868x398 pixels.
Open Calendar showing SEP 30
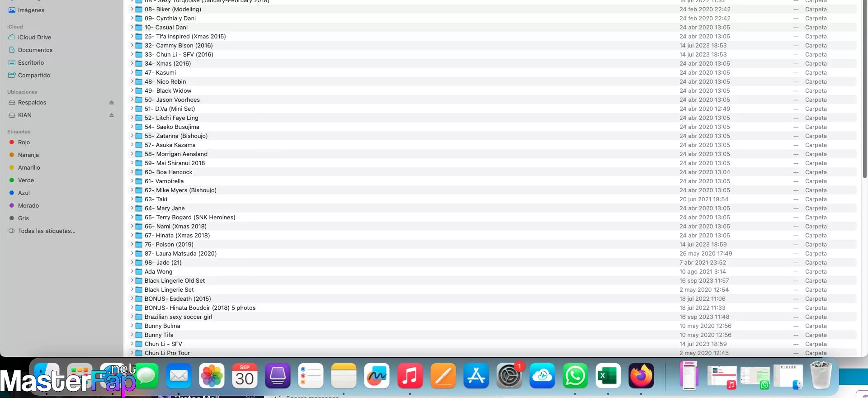point(245,376)
